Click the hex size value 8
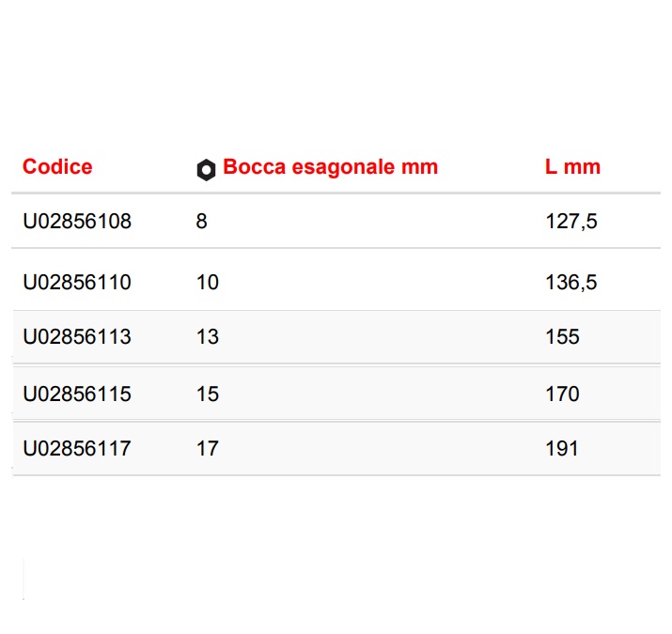 coord(202,222)
